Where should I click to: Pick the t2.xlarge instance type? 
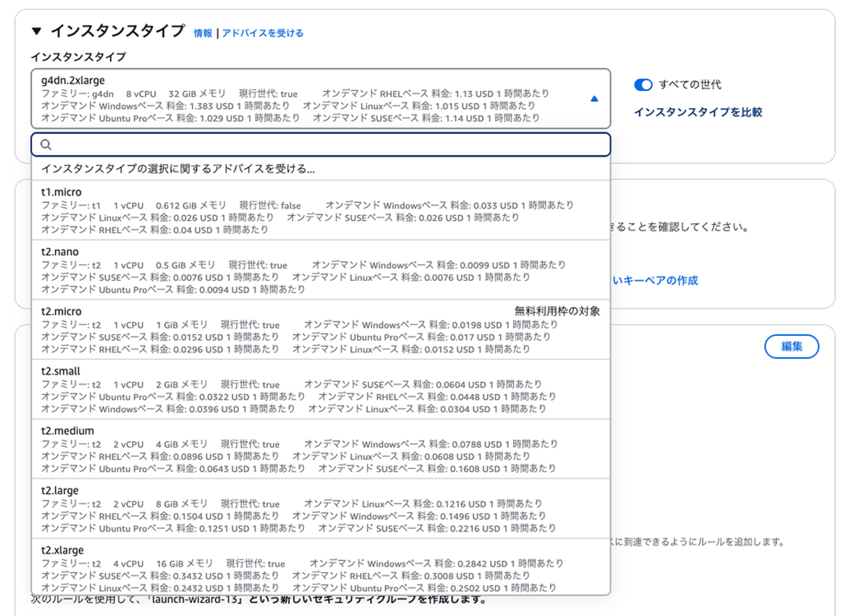(321, 567)
